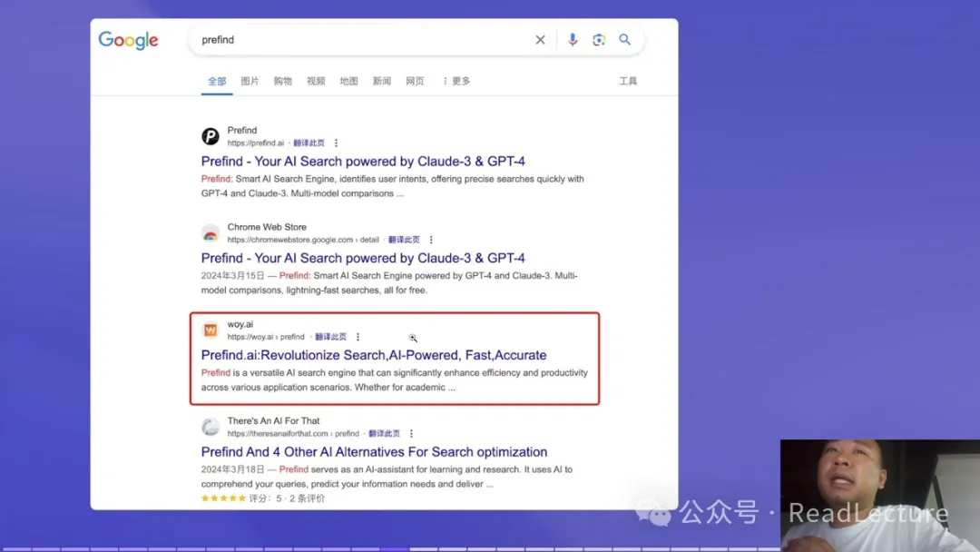Screen dimensions: 980x552
Task: Click There's An AI For That favicon
Action: coord(211,427)
